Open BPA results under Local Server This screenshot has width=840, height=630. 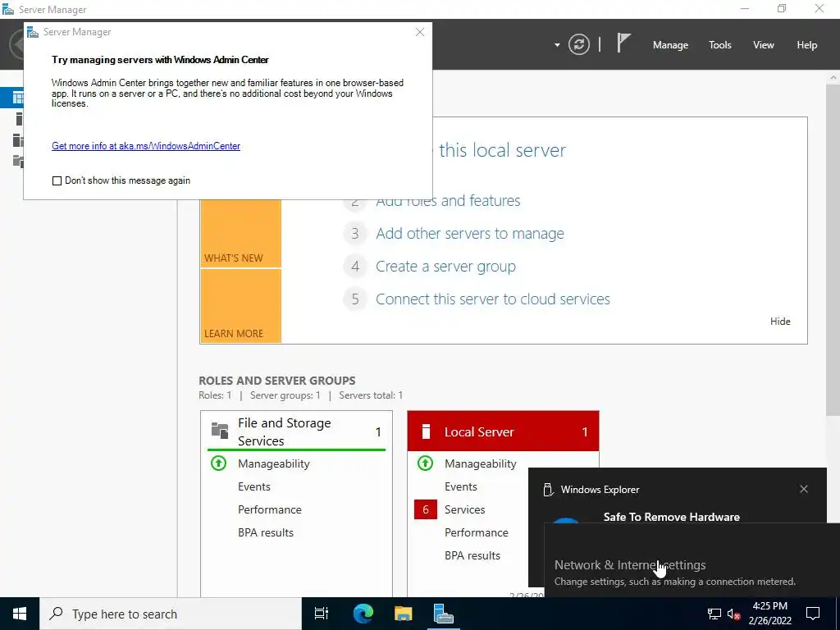472,556
